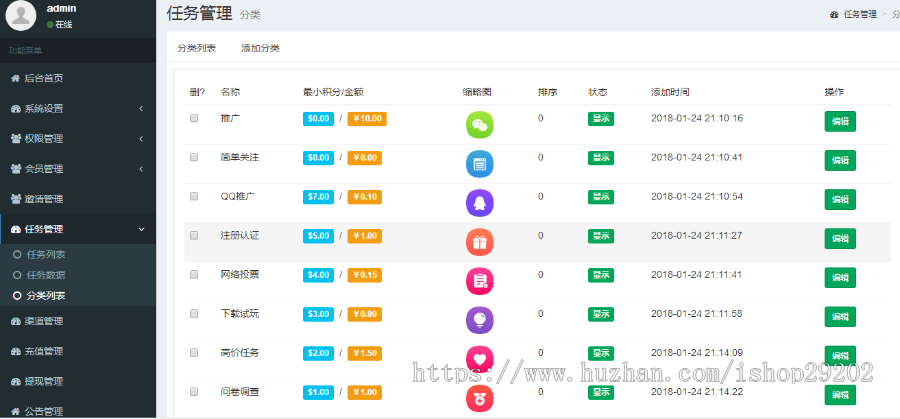Click the purple QQ bell icon
This screenshot has height=419, width=900.
[x=480, y=203]
